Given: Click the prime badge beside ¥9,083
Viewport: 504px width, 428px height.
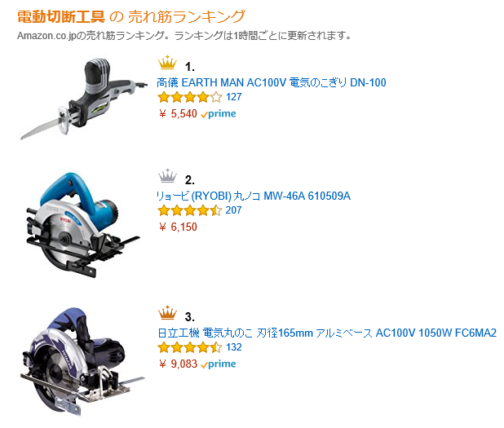Looking at the screenshot, I should 219,364.
